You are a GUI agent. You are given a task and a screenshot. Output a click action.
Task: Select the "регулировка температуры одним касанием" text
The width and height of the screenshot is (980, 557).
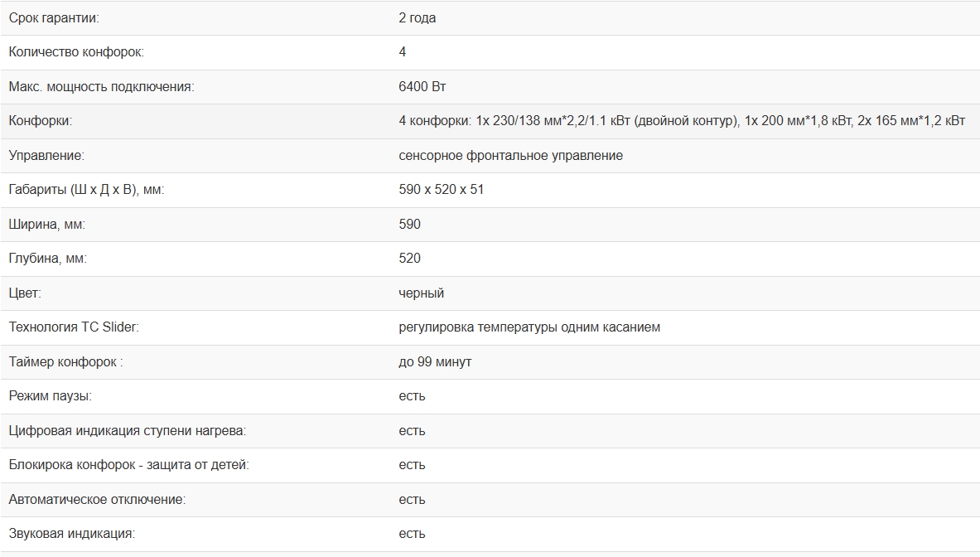pos(529,327)
